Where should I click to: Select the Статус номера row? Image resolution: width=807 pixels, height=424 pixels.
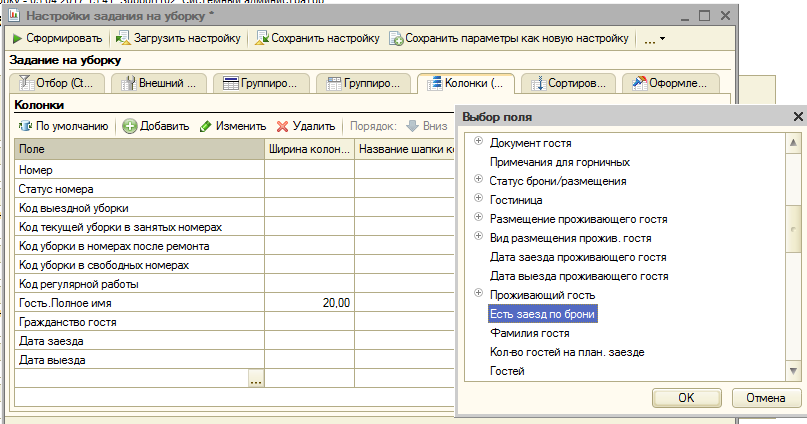click(139, 189)
